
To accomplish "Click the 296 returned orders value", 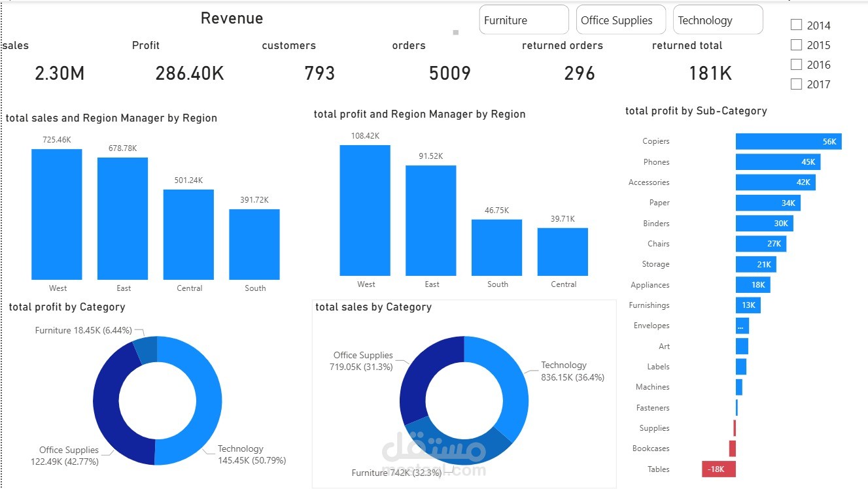I will (580, 73).
